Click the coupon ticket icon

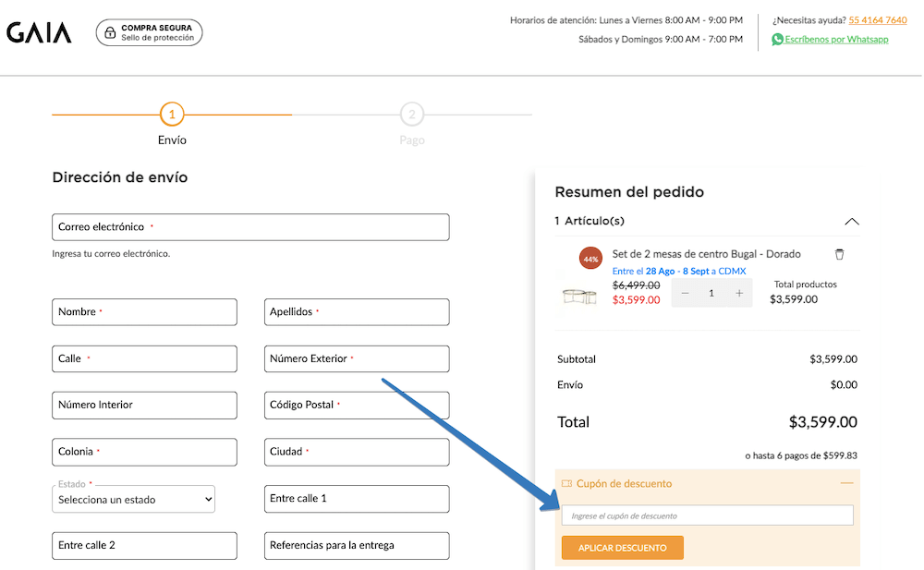[x=566, y=483]
